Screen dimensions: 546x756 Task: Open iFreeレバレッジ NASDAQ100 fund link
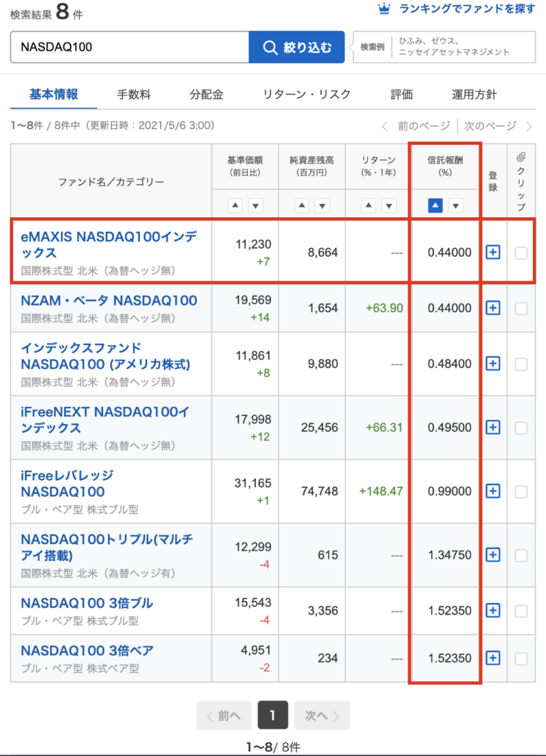click(67, 484)
